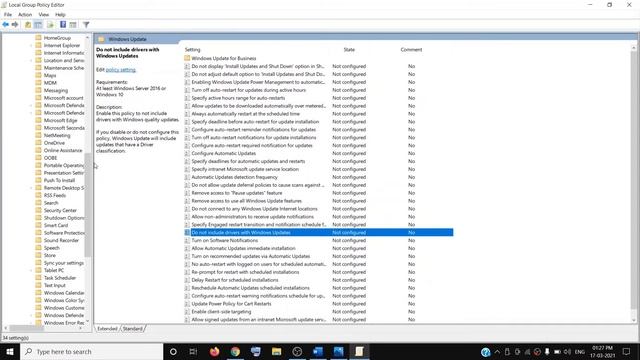The width and height of the screenshot is (640, 360).
Task: Click the volume speaker tray icon
Action: click(567, 351)
